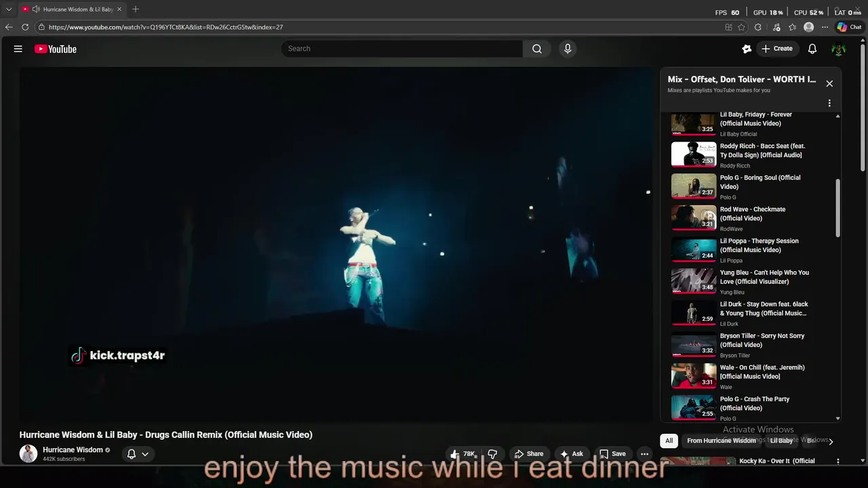Click the video player to pause
868x488 pixels.
(336, 244)
